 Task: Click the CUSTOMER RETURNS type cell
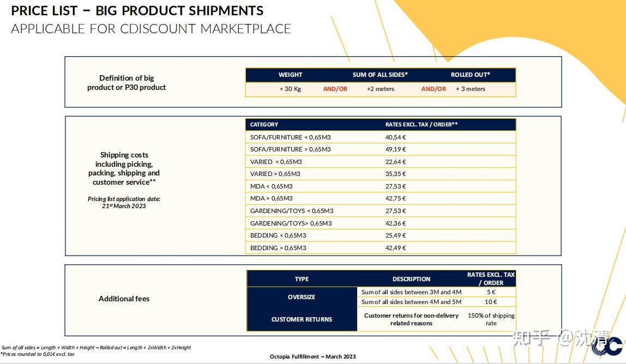pos(302,319)
